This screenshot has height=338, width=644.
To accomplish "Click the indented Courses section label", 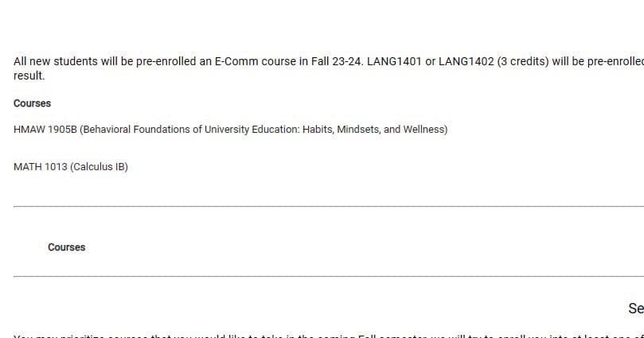I will (x=66, y=247).
